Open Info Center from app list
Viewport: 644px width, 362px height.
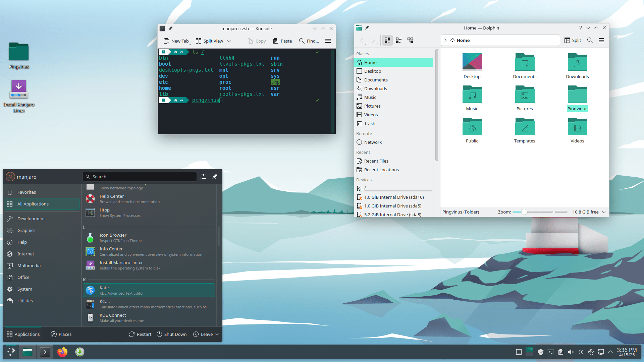point(149,251)
